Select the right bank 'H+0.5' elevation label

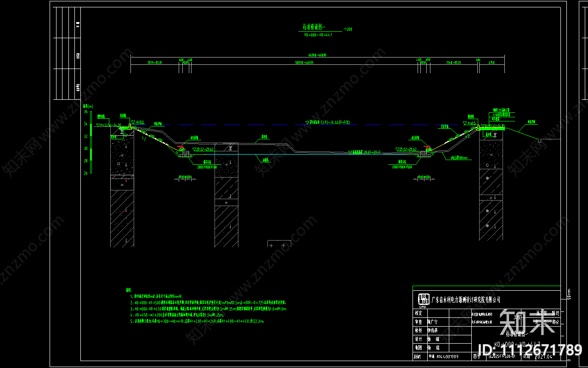[472, 123]
